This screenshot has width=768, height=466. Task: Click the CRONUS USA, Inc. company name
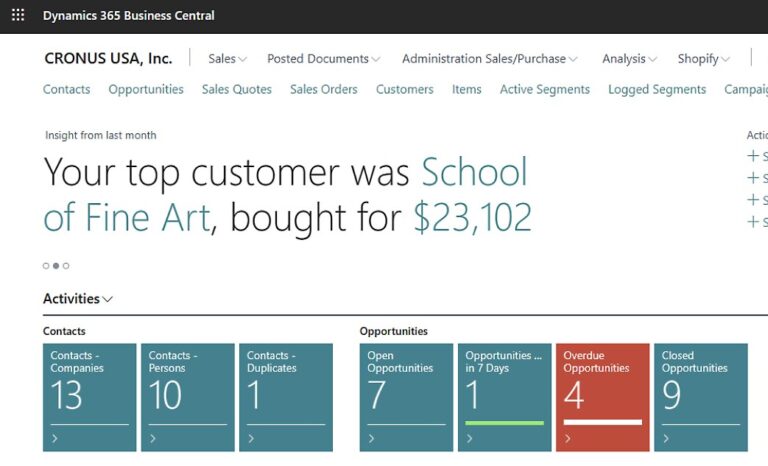click(x=108, y=58)
